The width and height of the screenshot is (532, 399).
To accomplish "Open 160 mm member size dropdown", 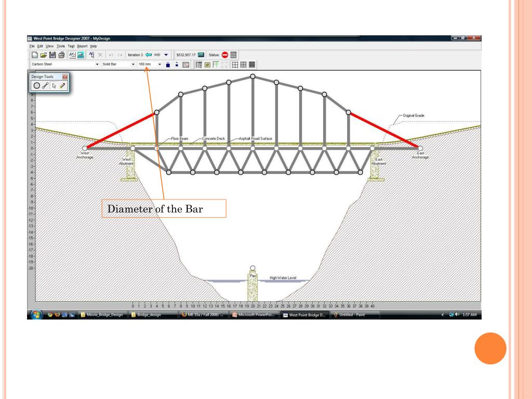I will pyautogui.click(x=159, y=64).
